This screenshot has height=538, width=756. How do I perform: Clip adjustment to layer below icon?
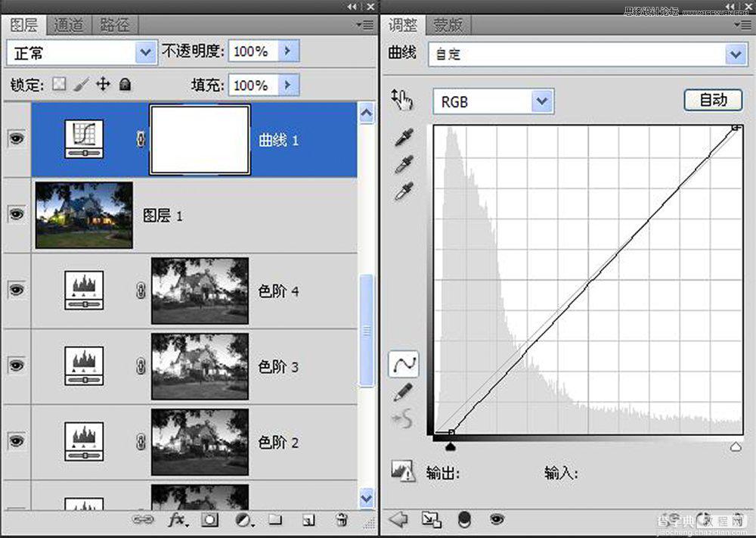(464, 520)
